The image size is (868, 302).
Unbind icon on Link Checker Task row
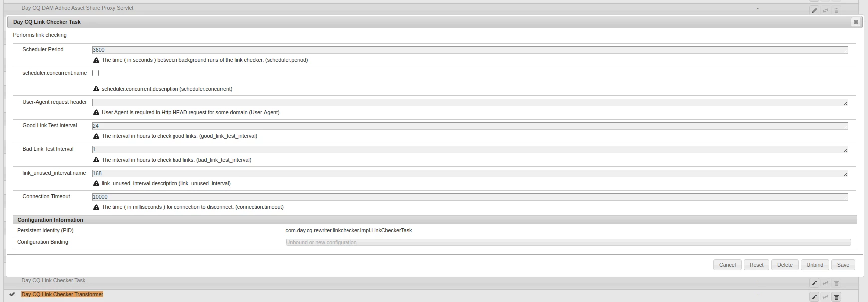coord(825,283)
